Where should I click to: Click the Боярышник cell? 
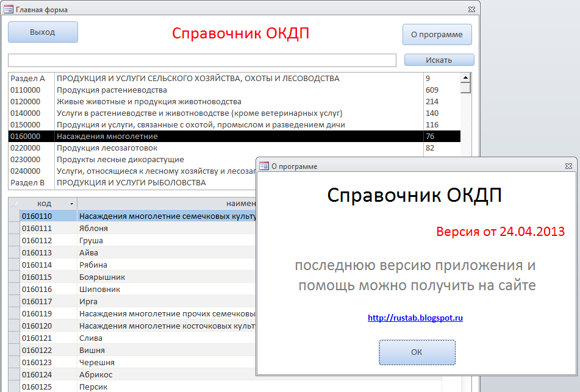(x=167, y=277)
